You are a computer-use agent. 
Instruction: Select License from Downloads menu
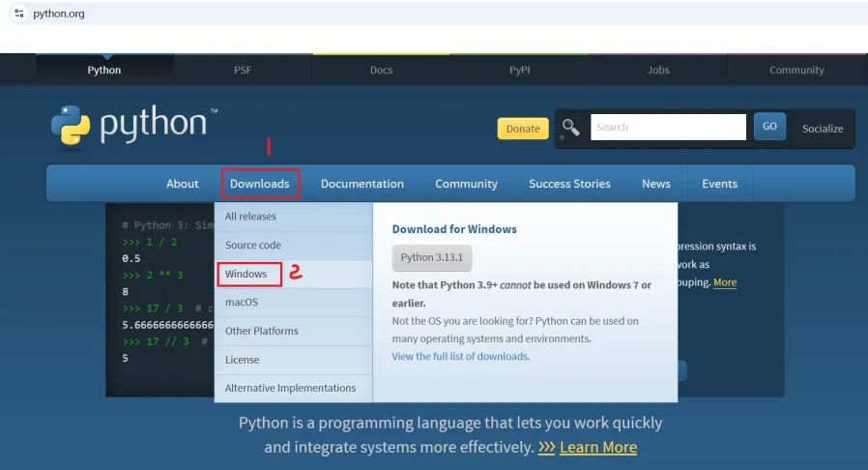tap(294, 360)
